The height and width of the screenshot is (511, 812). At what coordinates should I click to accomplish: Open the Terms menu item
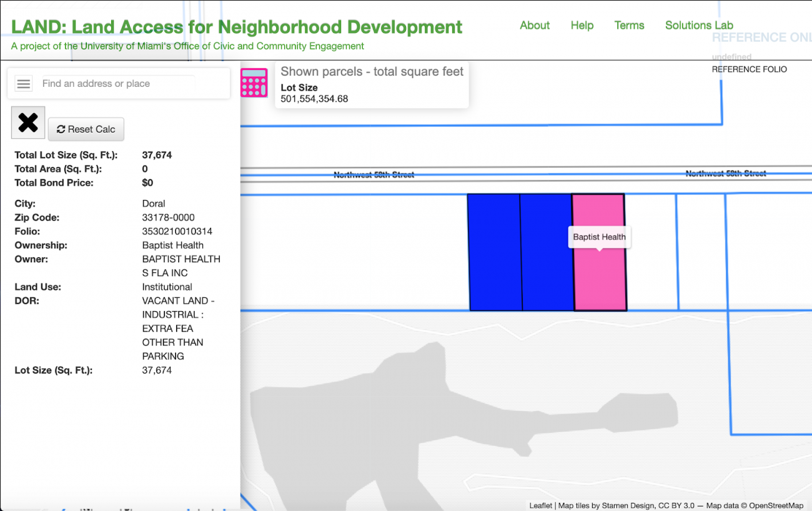click(629, 26)
